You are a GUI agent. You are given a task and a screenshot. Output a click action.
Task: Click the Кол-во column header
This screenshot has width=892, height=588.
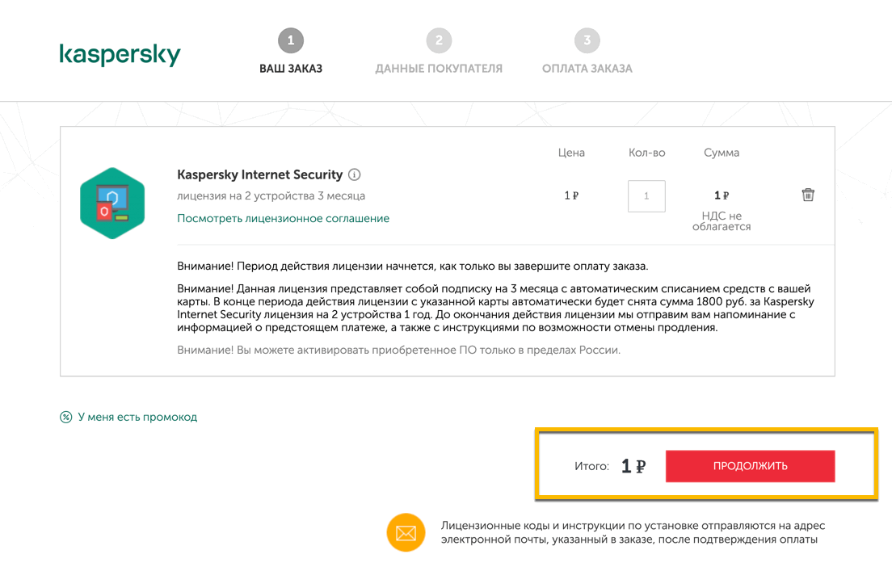pyautogui.click(x=646, y=153)
